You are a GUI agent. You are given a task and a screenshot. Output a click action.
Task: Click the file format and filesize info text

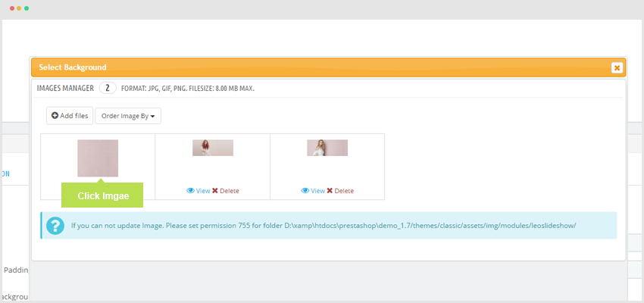[x=188, y=89]
